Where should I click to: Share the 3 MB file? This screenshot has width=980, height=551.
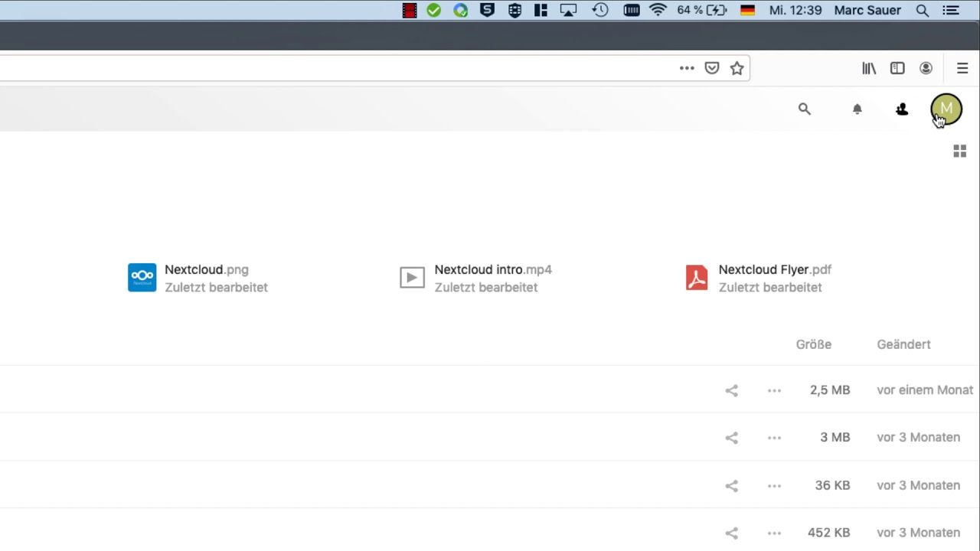pyautogui.click(x=731, y=438)
